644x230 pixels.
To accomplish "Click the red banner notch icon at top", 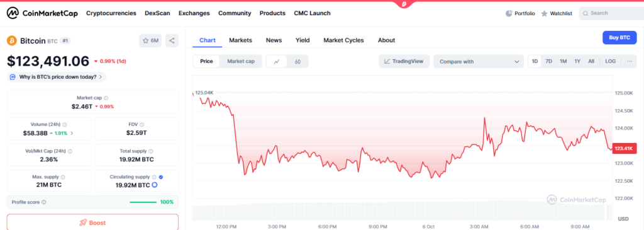I will pyautogui.click(x=404, y=4).
